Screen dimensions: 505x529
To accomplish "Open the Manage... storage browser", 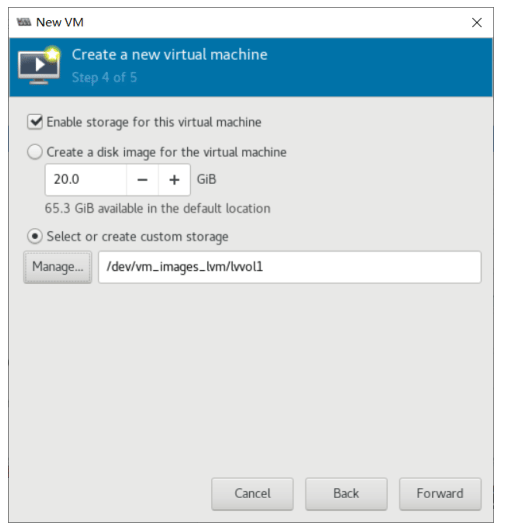I will coord(58,267).
